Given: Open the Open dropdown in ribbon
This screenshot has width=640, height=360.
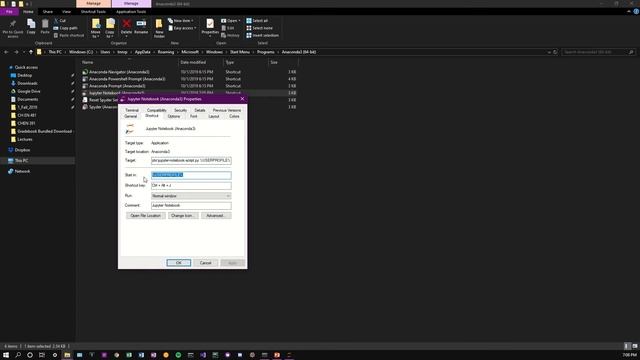Looking at the screenshot, I should pos(231,20).
